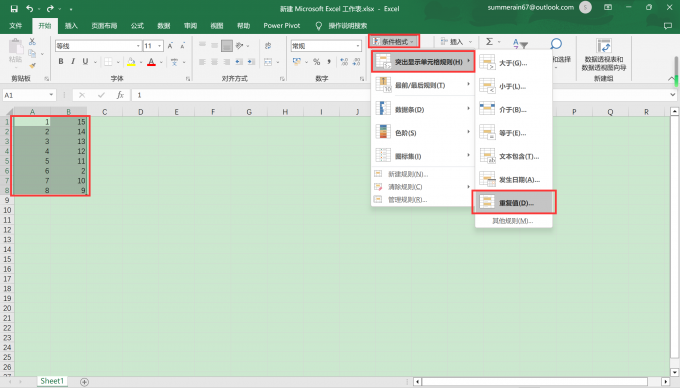Click the Undo arrow icon
This screenshot has height=388, width=680.
(29, 9)
